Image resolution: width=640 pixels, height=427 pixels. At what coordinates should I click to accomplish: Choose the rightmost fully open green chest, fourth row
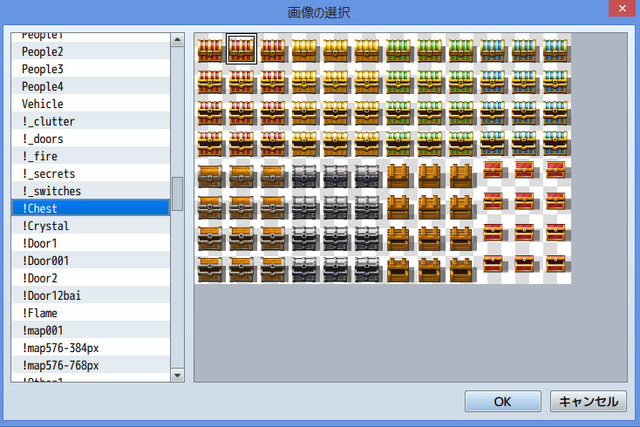pos(461,144)
